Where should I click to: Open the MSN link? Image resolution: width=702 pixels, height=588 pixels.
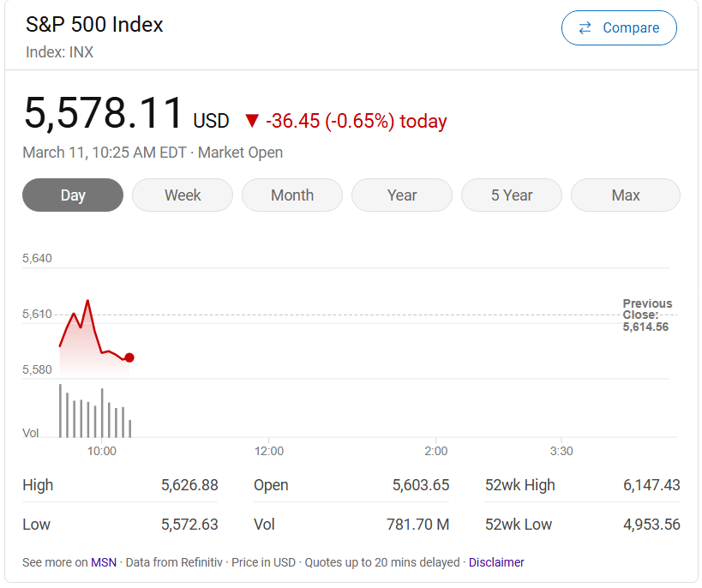tap(104, 562)
